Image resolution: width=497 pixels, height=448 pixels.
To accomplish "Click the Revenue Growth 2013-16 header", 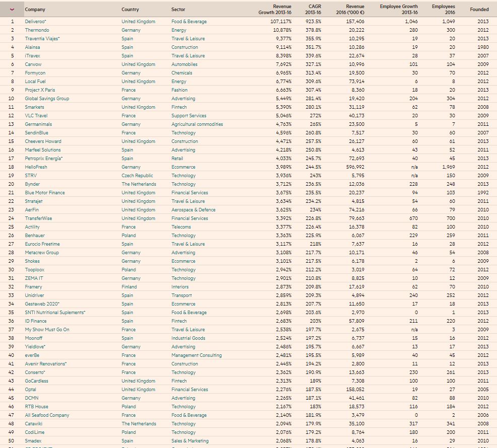I will 275,9.
